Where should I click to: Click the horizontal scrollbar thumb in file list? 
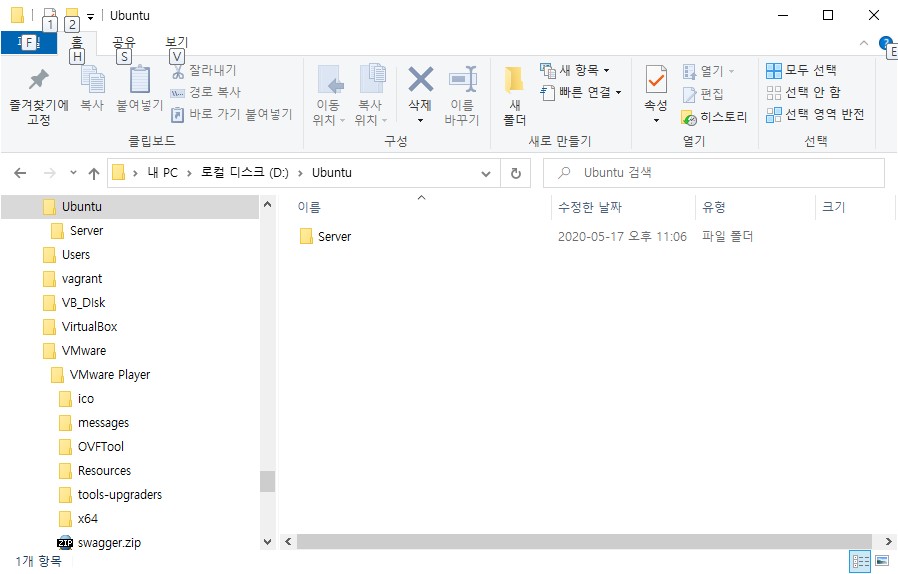584,541
